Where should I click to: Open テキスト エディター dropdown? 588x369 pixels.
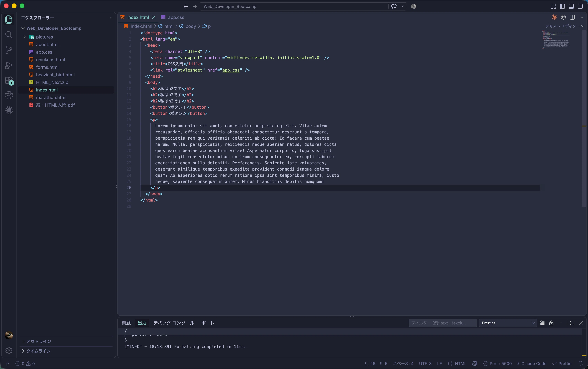tap(565, 26)
